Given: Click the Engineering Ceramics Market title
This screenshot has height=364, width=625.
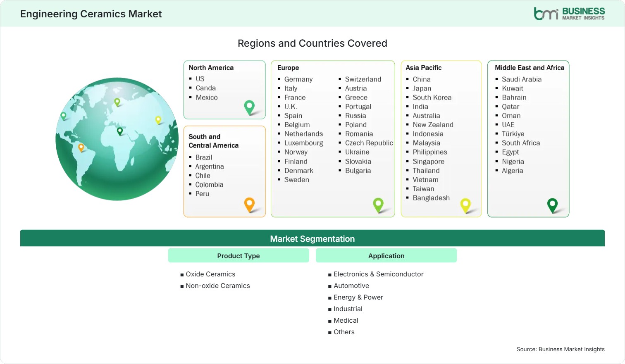Looking at the screenshot, I should point(91,14).
